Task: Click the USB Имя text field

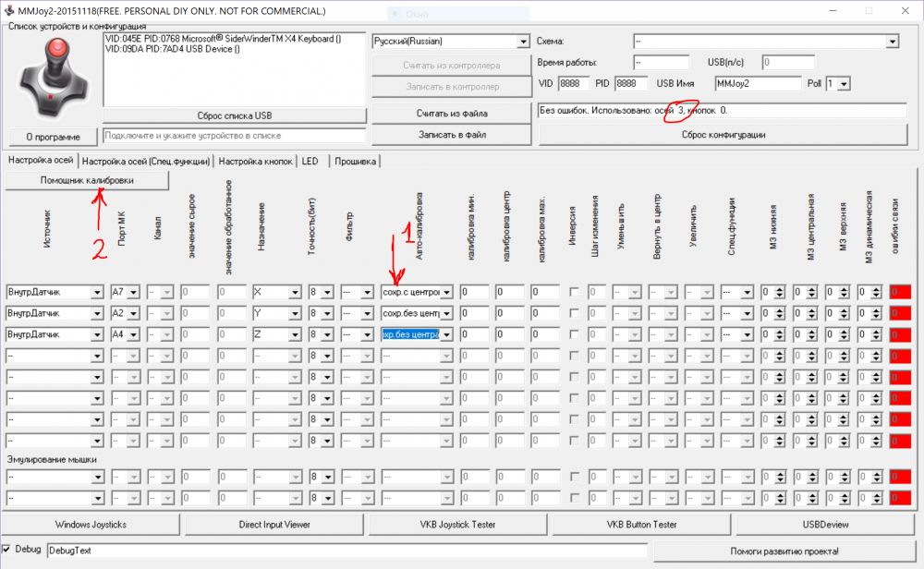Action: click(x=757, y=83)
